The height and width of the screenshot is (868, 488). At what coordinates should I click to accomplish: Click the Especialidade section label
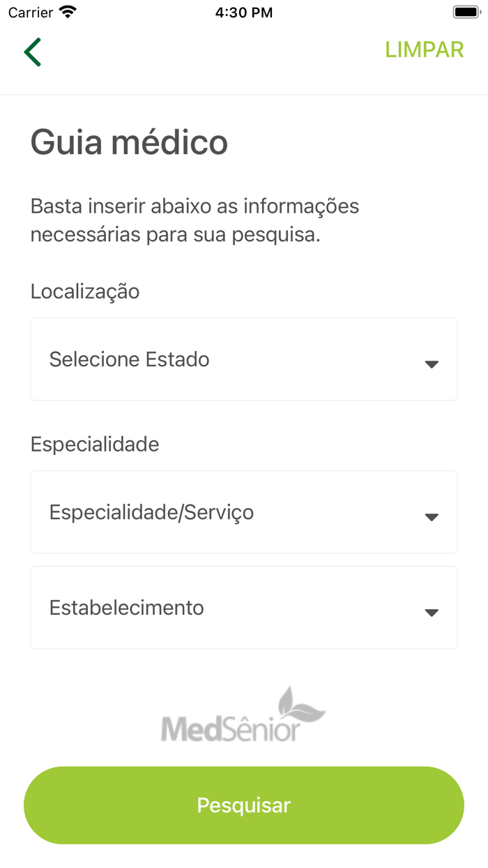click(x=94, y=444)
